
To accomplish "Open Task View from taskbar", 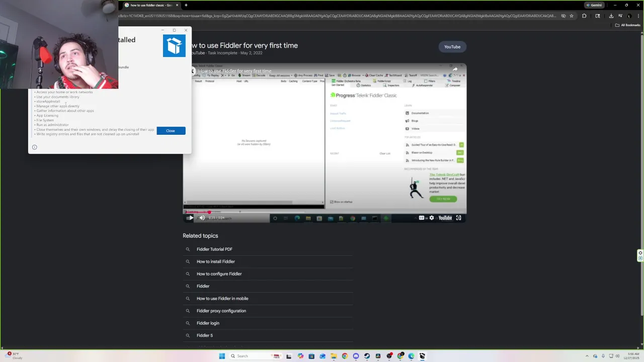I will (289, 356).
